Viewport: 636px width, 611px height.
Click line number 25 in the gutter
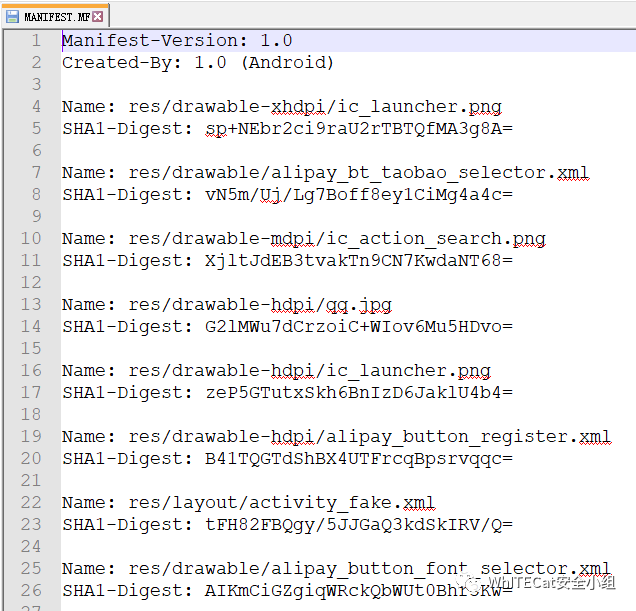[x=31, y=569]
